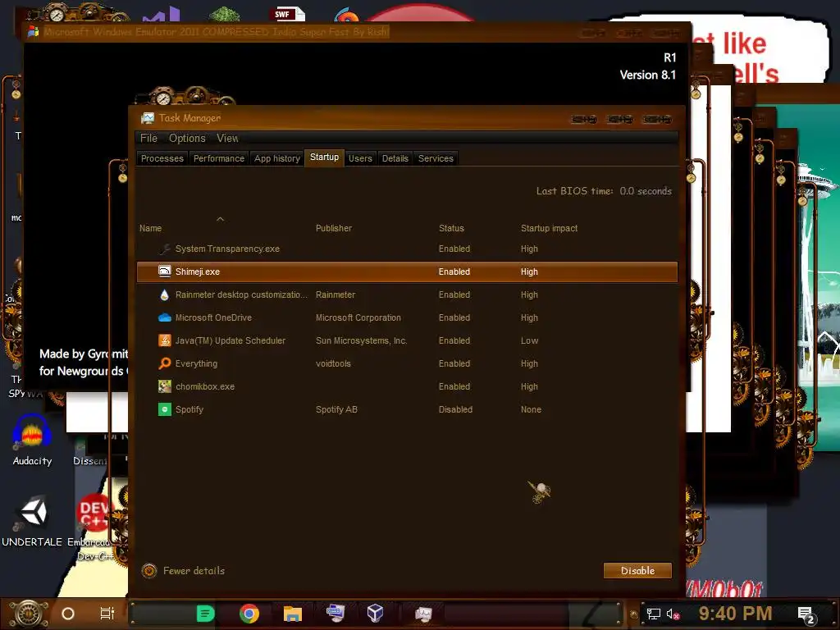Switch to the Processes tab
This screenshot has height=630, width=840.
(162, 158)
